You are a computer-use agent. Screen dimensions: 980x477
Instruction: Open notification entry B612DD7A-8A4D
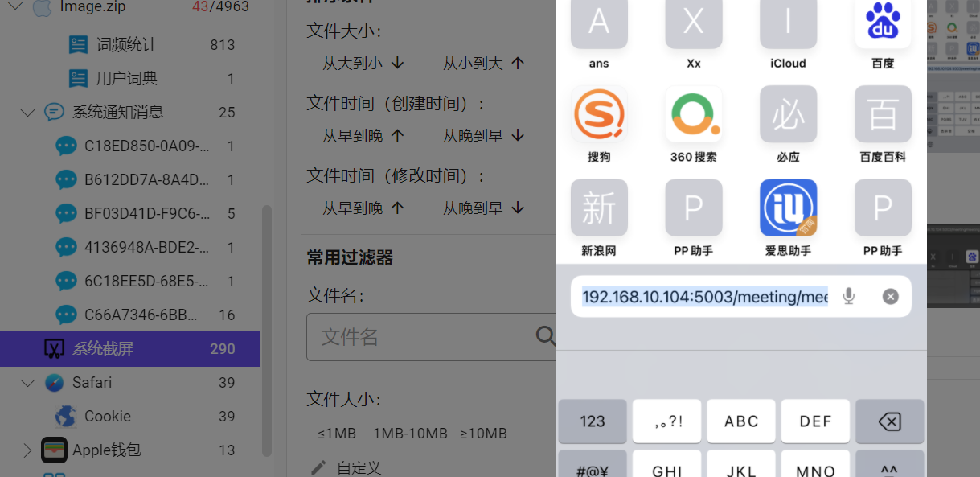[146, 180]
